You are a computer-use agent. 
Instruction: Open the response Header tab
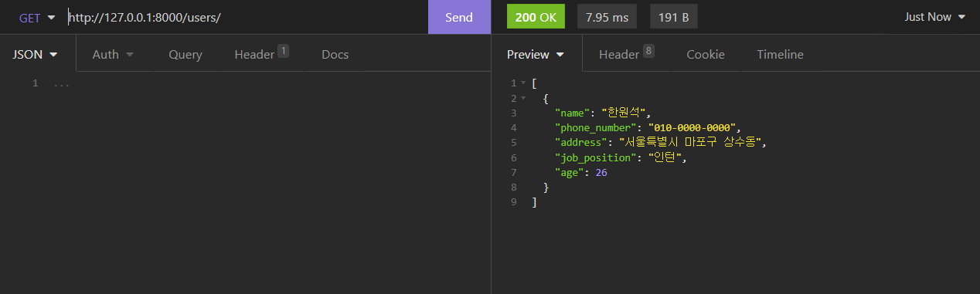click(626, 54)
